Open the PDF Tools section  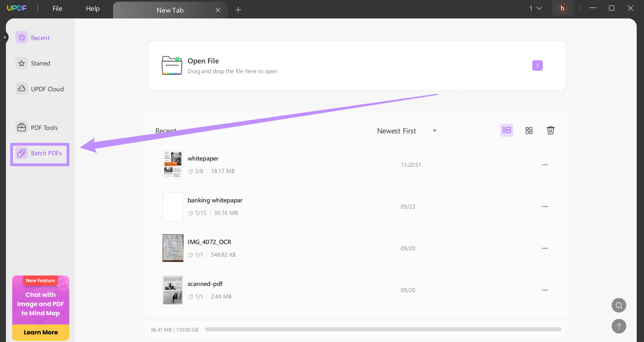pyautogui.click(x=44, y=127)
